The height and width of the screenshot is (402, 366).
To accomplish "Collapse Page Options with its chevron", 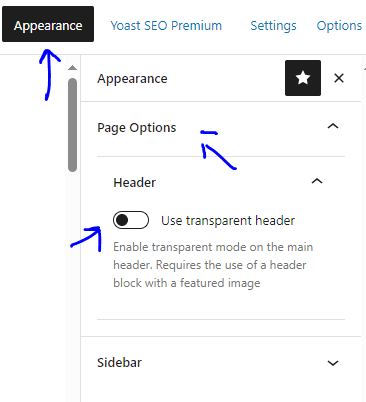I will tap(333, 126).
